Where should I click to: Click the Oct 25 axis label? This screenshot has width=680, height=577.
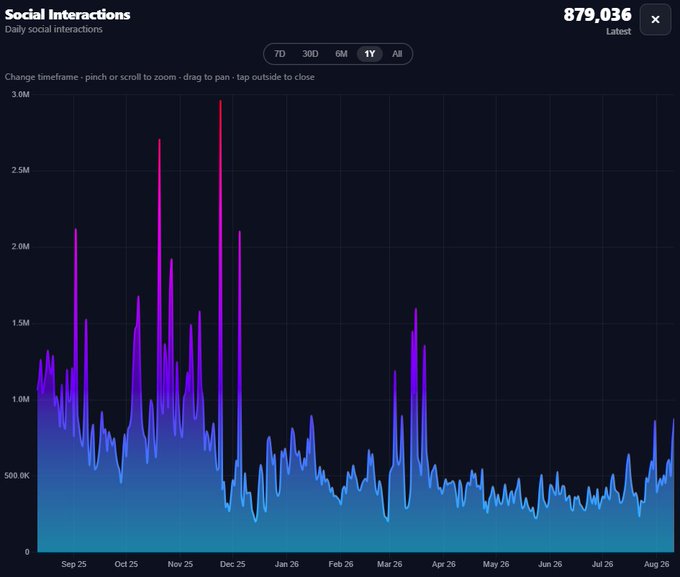click(x=126, y=564)
